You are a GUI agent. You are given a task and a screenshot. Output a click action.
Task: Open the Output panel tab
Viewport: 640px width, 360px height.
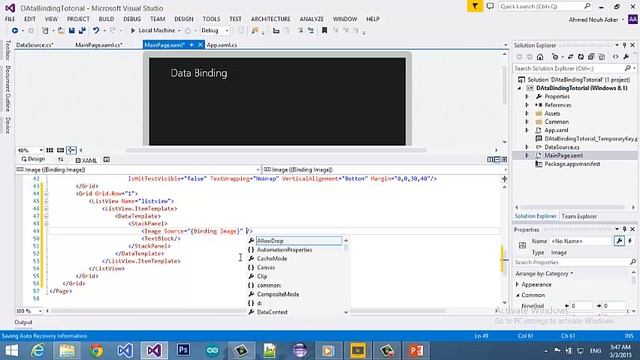pyautogui.click(x=23, y=322)
